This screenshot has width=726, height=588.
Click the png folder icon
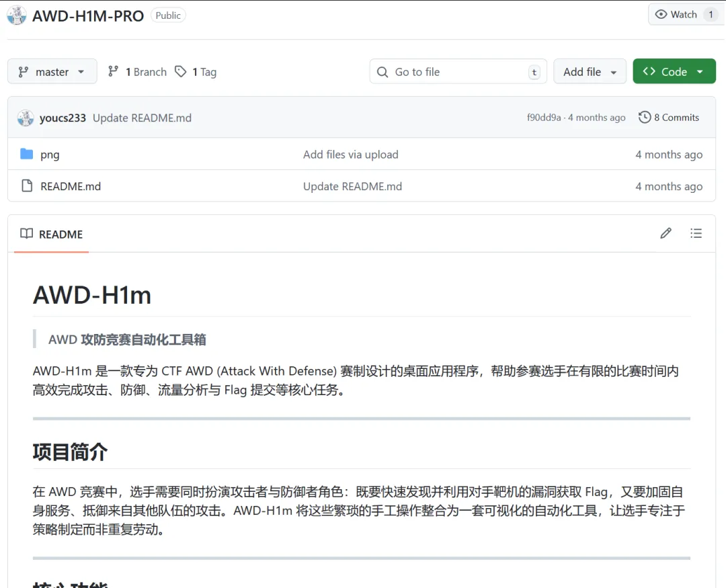pyautogui.click(x=27, y=154)
